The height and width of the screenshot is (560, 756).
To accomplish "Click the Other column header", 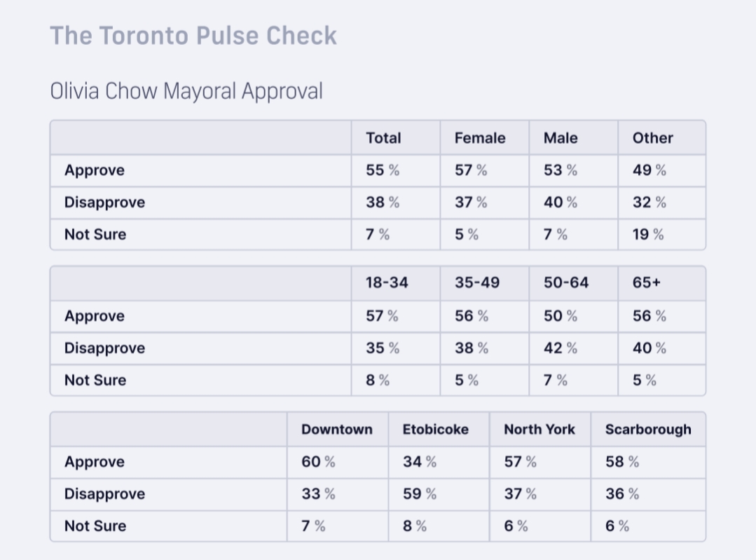I will tap(652, 138).
